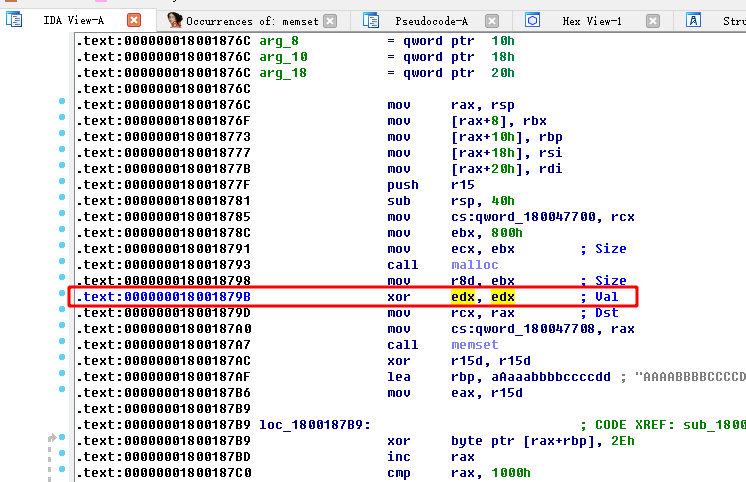Click the CODE XREF comment
Viewport: 746px width, 482px height.
pos(663,425)
